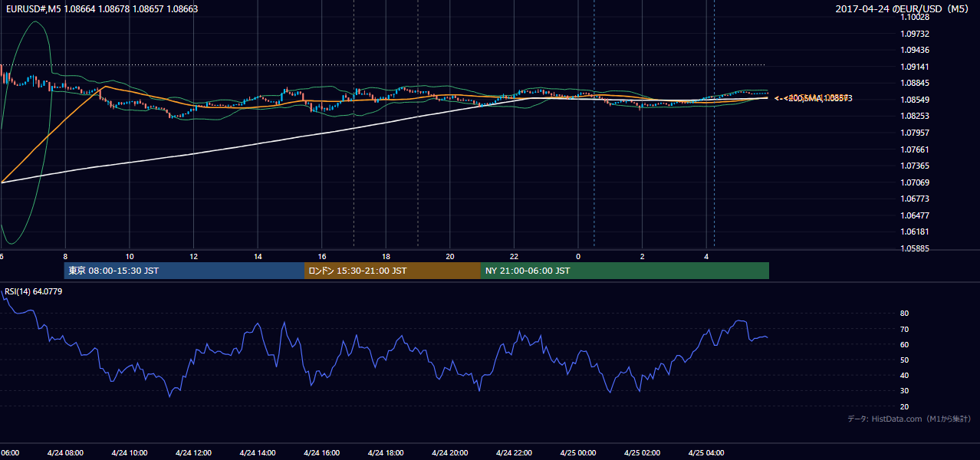Click the 4/25 02:00 date axis label

[x=642, y=452]
